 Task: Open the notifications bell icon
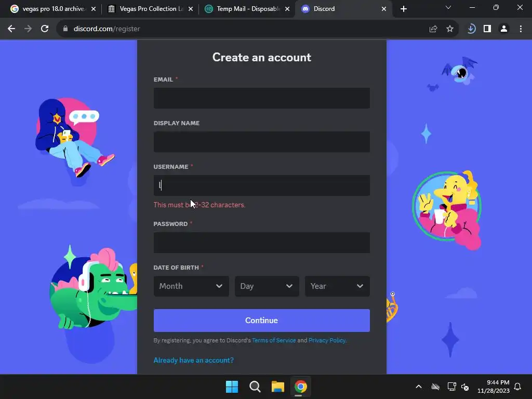coord(517,387)
